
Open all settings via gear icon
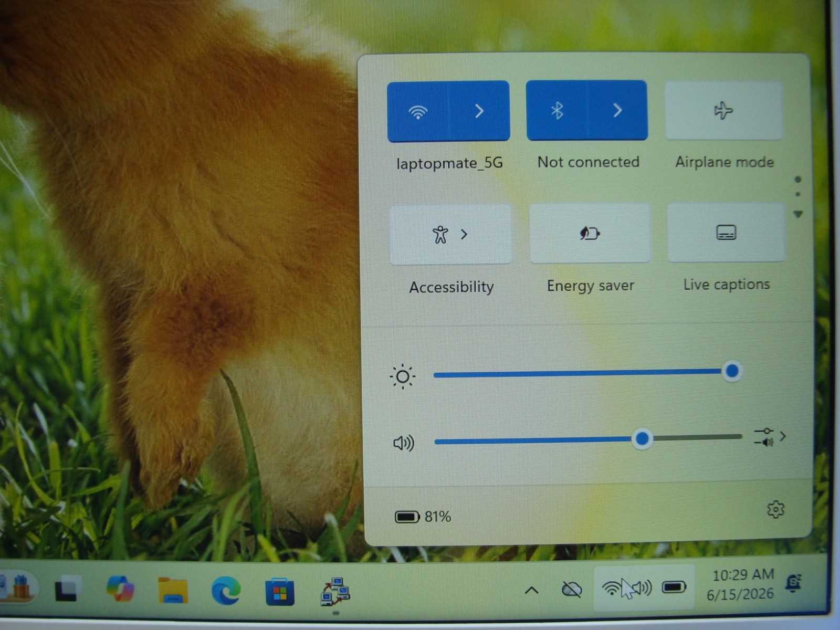(x=775, y=509)
